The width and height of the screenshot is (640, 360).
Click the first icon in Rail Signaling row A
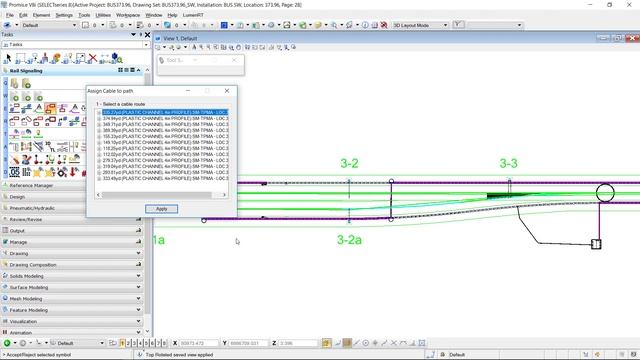coord(14,147)
